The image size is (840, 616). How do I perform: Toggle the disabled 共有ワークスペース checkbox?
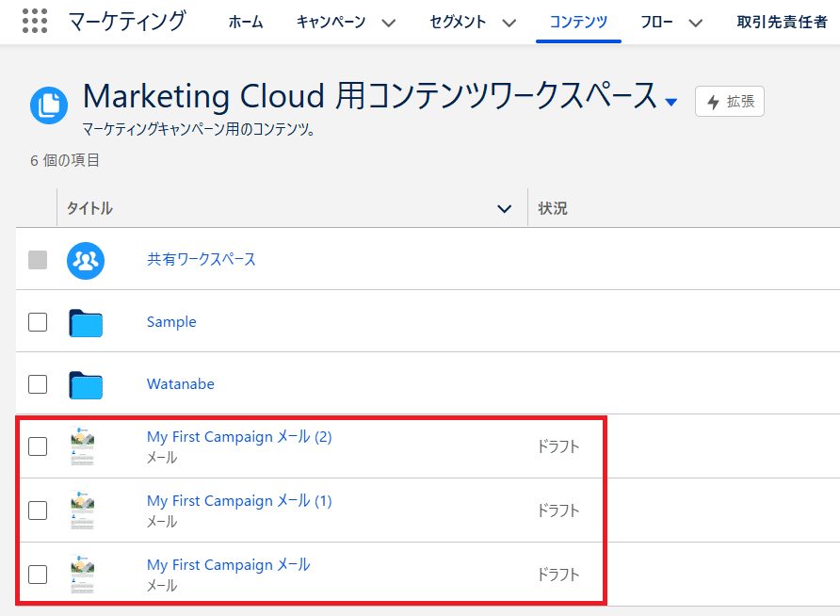coord(38,260)
